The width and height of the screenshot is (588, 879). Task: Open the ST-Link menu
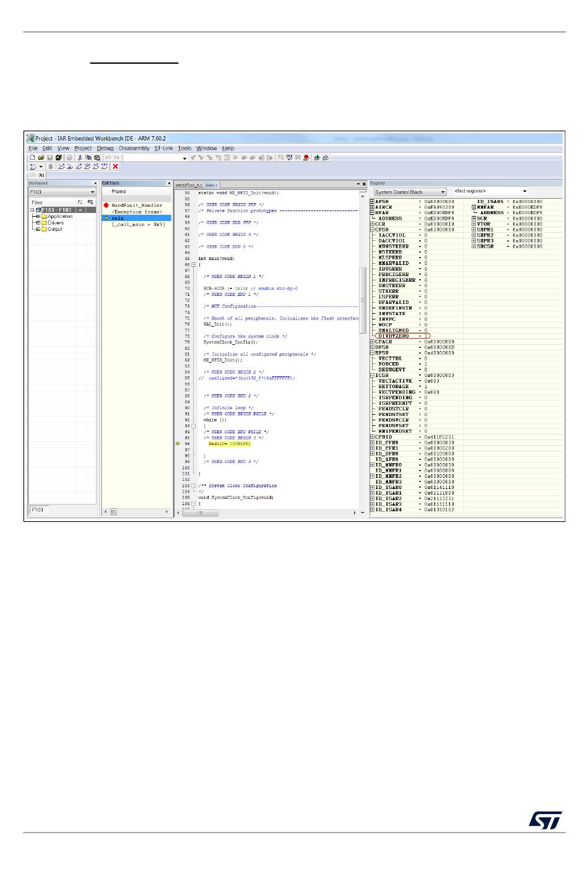163,149
